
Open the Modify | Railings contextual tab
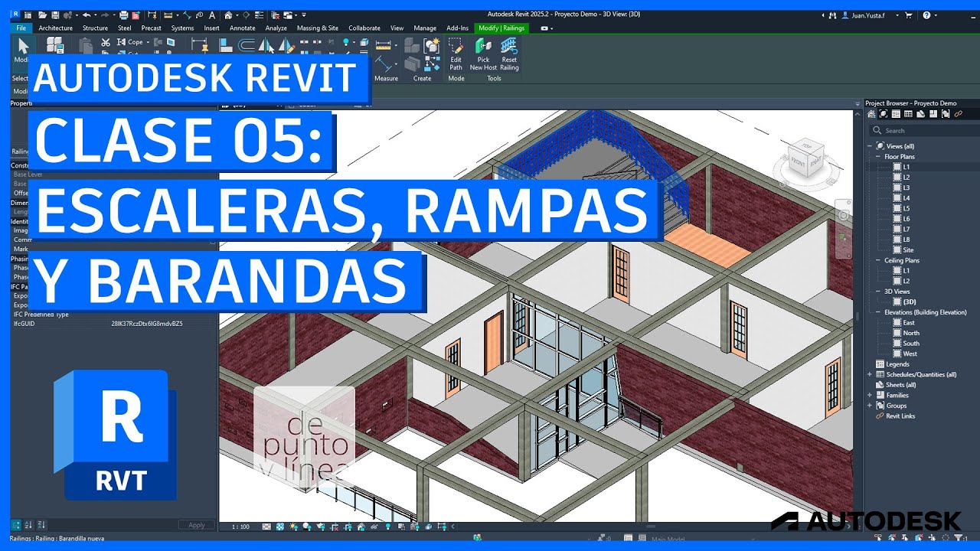(501, 28)
